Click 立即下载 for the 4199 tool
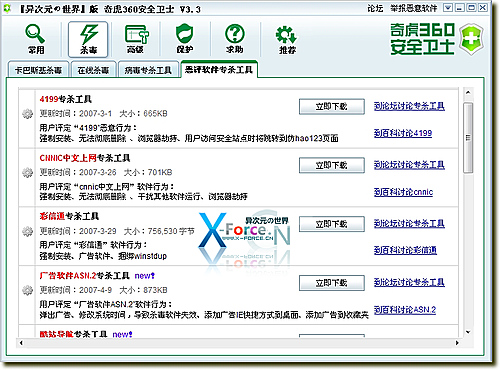This screenshot has width=500, height=370. click(x=332, y=107)
